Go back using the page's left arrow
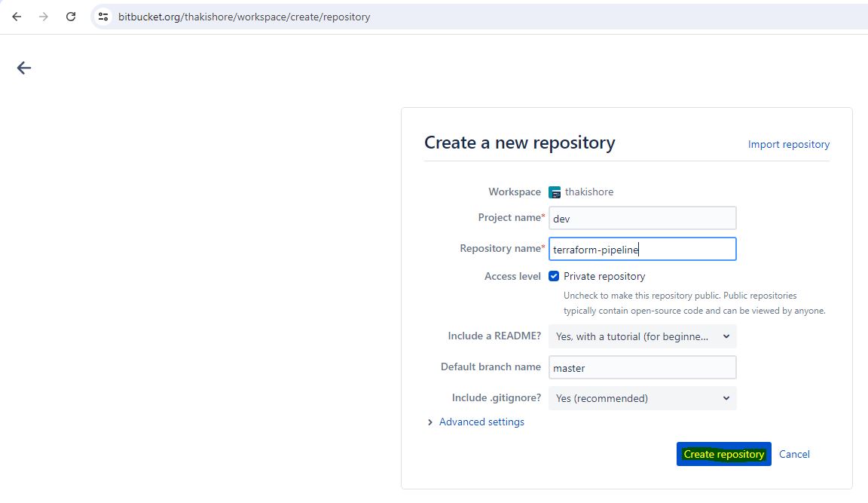868x503 pixels. 24,68
